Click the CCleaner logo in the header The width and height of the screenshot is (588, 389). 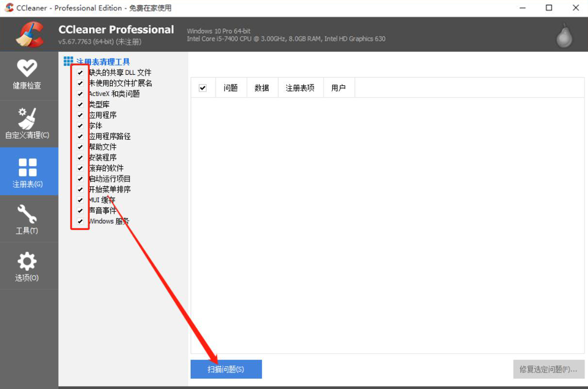30,35
